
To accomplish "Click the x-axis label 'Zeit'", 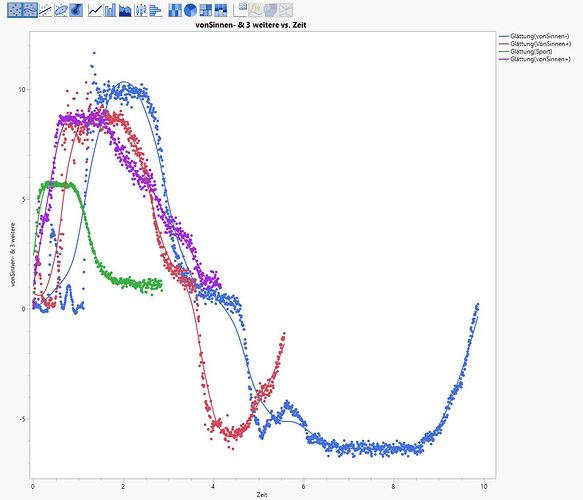I will coord(262,494).
